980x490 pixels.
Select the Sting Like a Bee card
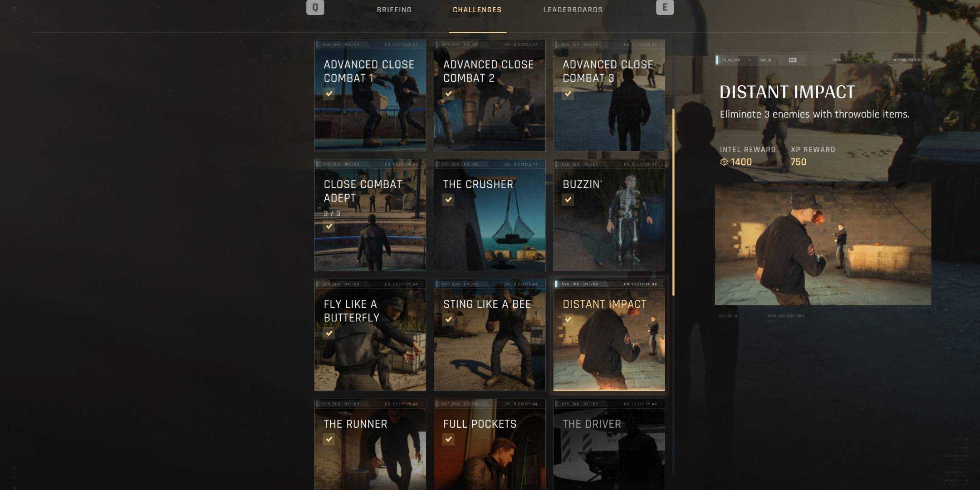coord(490,335)
